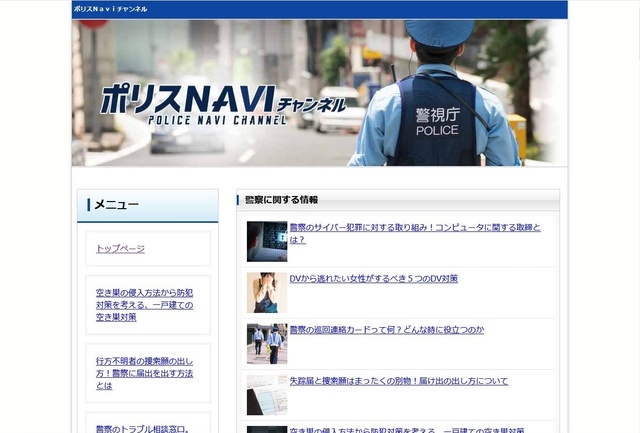Open article 失踪届と捜索願はまったくの別物
Image resolution: width=640 pixels, height=433 pixels.
pos(399,381)
